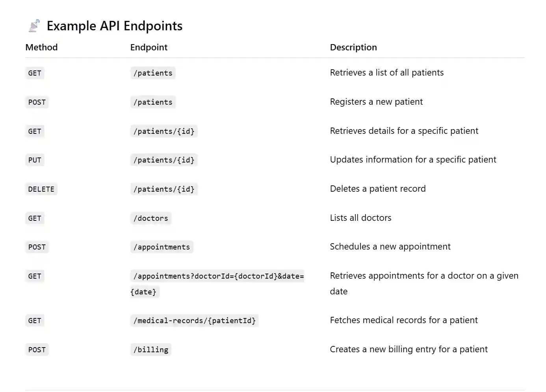Image resolution: width=546 pixels, height=392 pixels.
Task: Click the POST badge in billing row
Action: click(37, 350)
